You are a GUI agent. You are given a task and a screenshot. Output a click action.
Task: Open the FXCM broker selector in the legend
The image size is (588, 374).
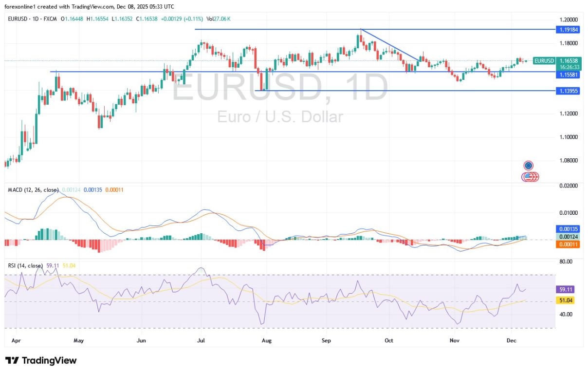click(x=50, y=19)
